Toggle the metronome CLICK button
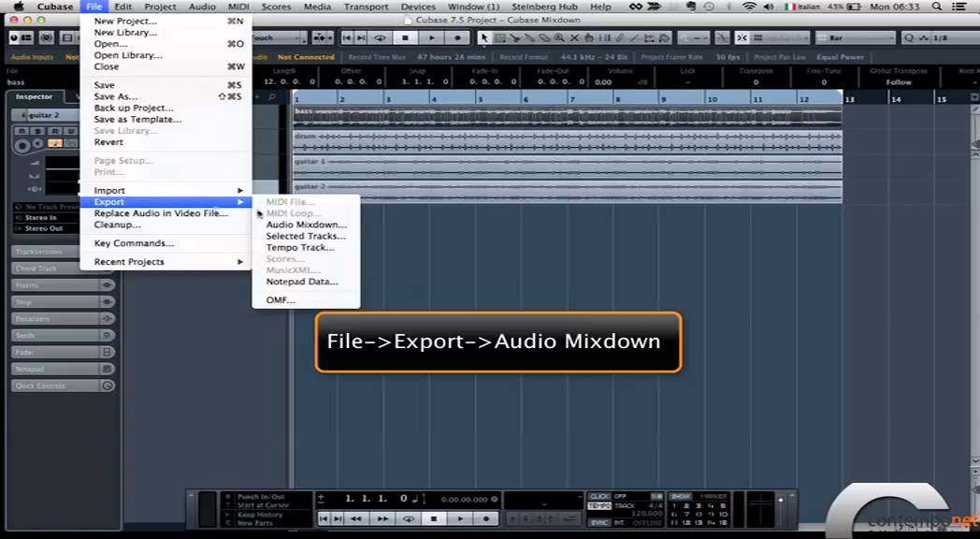The width and height of the screenshot is (980, 539). [x=599, y=497]
